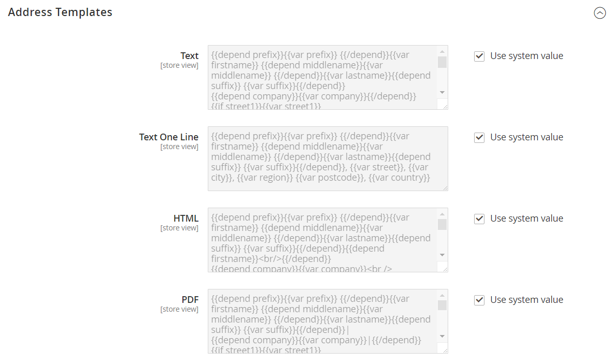This screenshot has height=364, width=614.
Task: Click the Text textarea scrollbar thumb
Action: click(x=442, y=62)
